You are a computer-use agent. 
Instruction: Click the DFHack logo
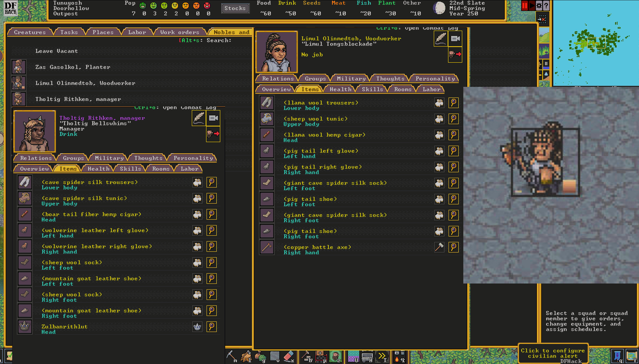(10, 8)
